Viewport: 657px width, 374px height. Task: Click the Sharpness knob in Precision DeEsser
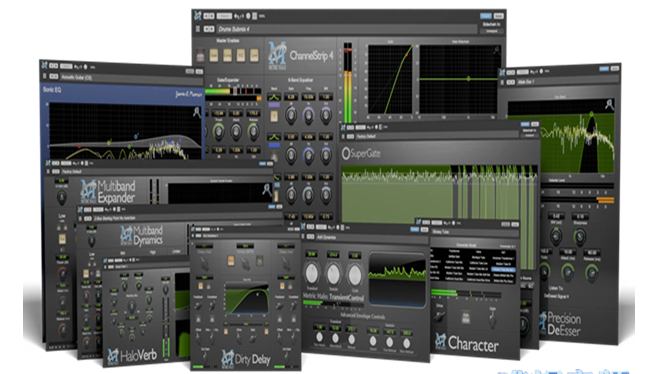pyautogui.click(x=580, y=237)
